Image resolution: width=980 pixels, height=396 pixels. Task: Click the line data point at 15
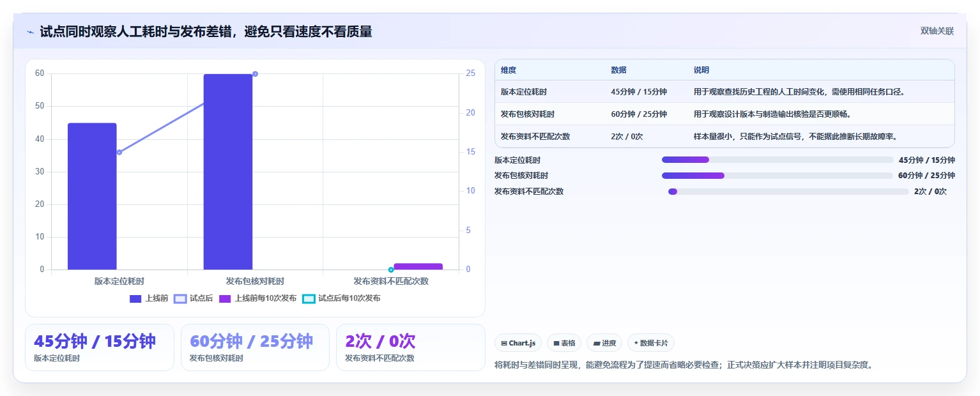coord(119,152)
